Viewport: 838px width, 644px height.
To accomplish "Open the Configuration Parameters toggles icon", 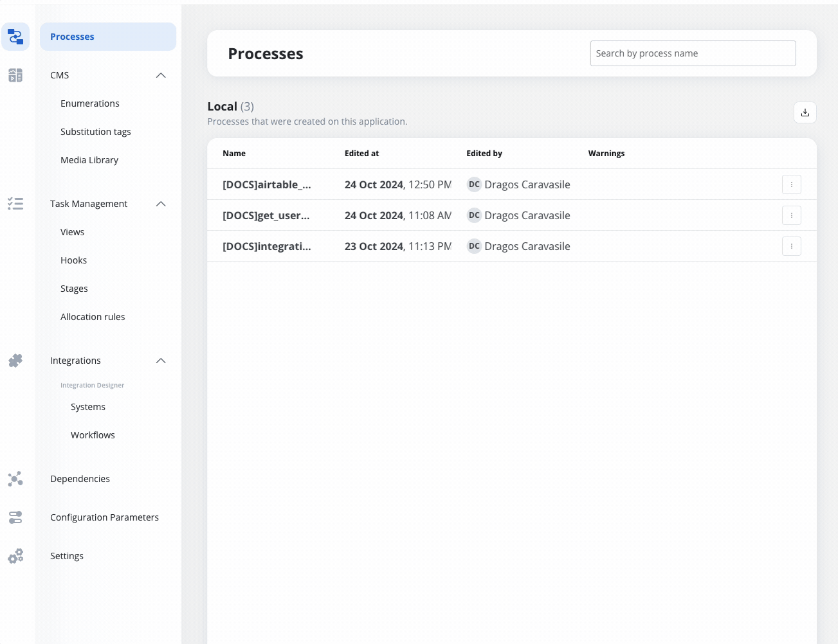I will point(15,517).
